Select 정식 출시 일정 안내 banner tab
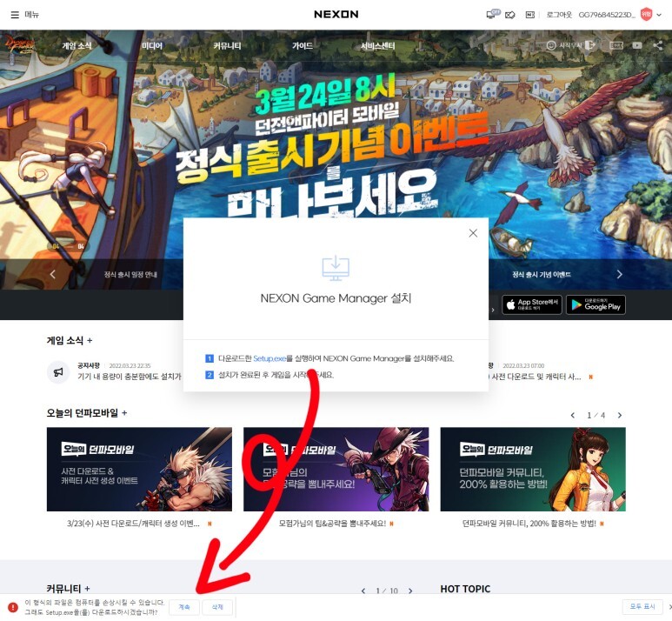This screenshot has height=621, width=672. point(130,275)
